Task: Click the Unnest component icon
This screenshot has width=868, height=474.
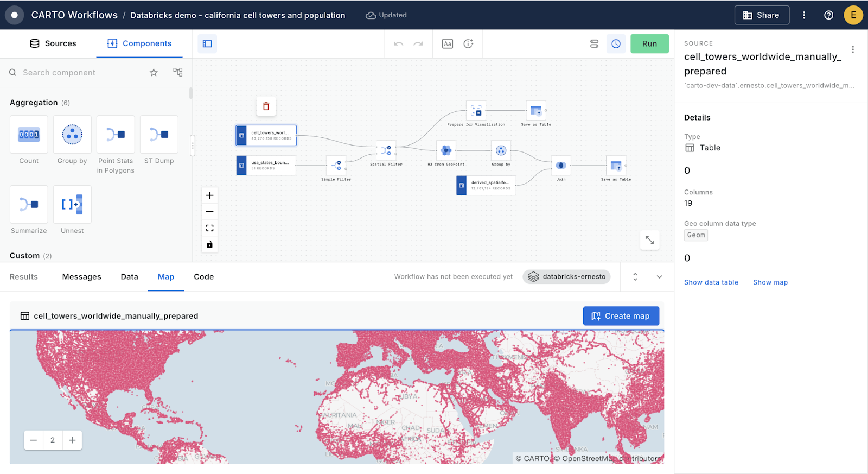Action: (x=72, y=204)
